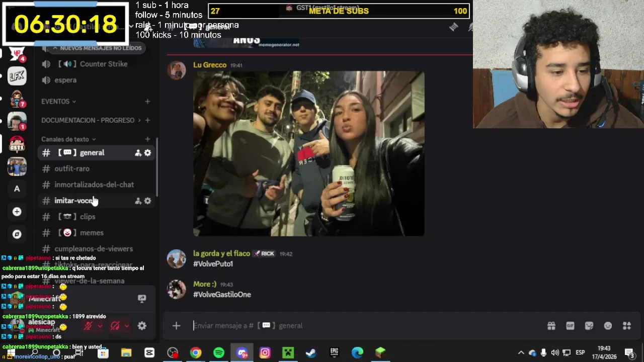Open Lu Grecco's username profile

(210, 65)
